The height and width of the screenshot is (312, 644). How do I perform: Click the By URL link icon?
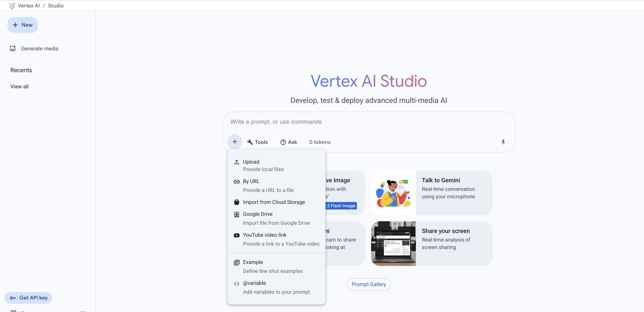[x=237, y=182]
